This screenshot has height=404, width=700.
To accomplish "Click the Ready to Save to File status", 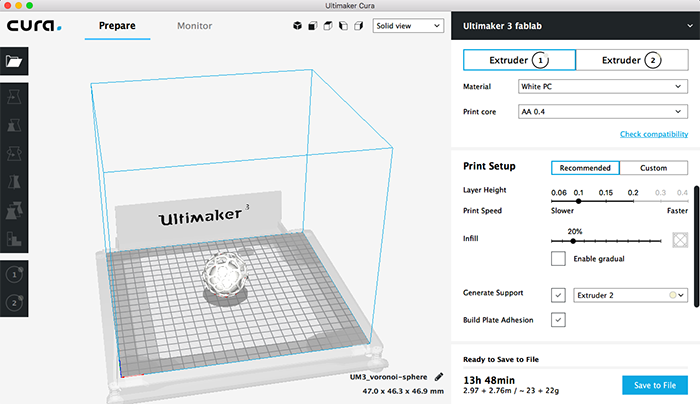I will tap(501, 359).
